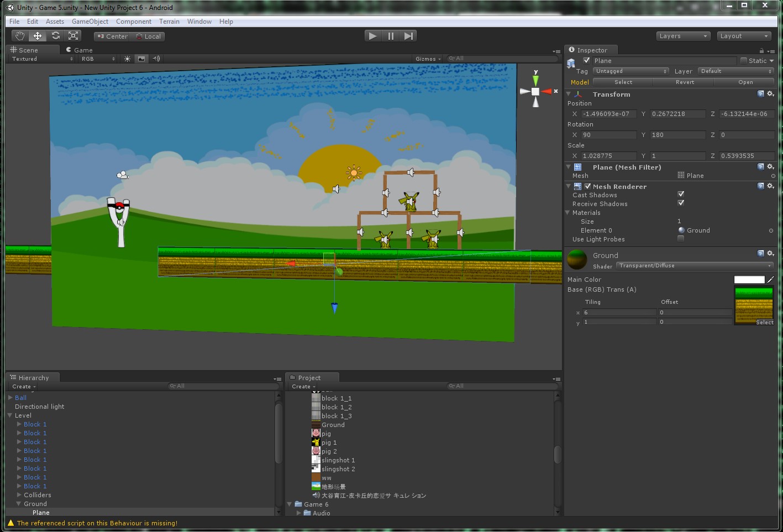Open Mesh Filter help book icon

pyautogui.click(x=761, y=167)
